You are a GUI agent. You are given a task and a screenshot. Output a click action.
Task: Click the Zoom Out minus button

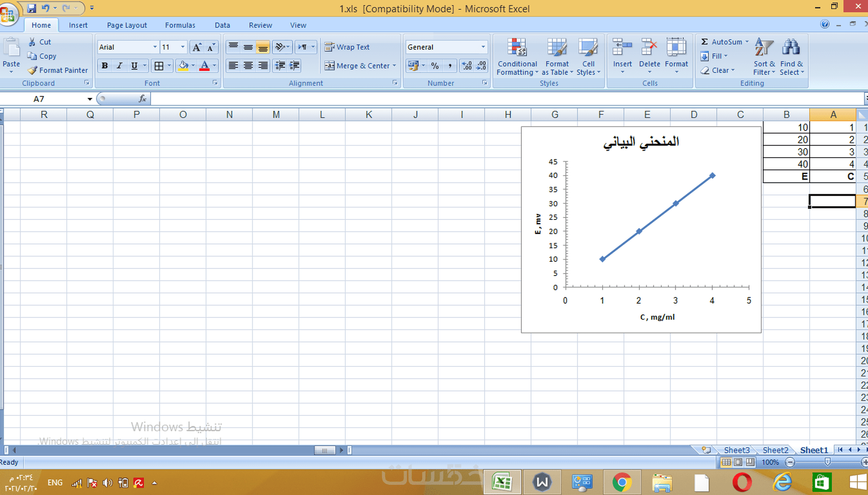click(790, 462)
